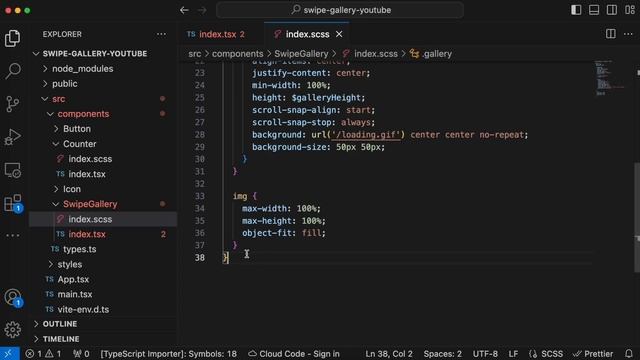Change indentation Spaces: 2
Screen dimensions: 640x360
tap(442, 353)
